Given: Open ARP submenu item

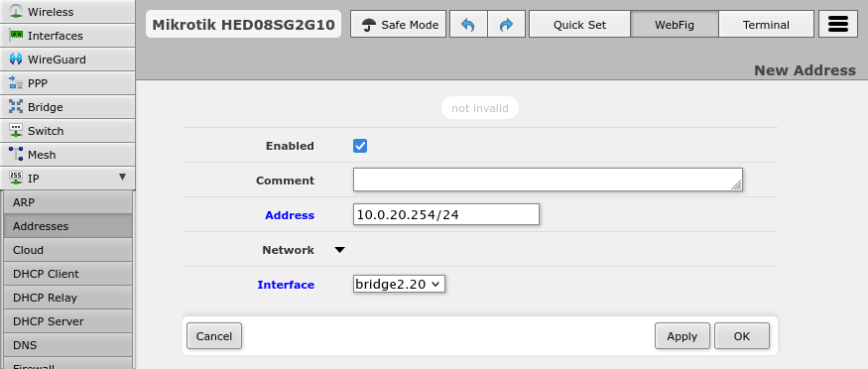Looking at the screenshot, I should (x=67, y=202).
